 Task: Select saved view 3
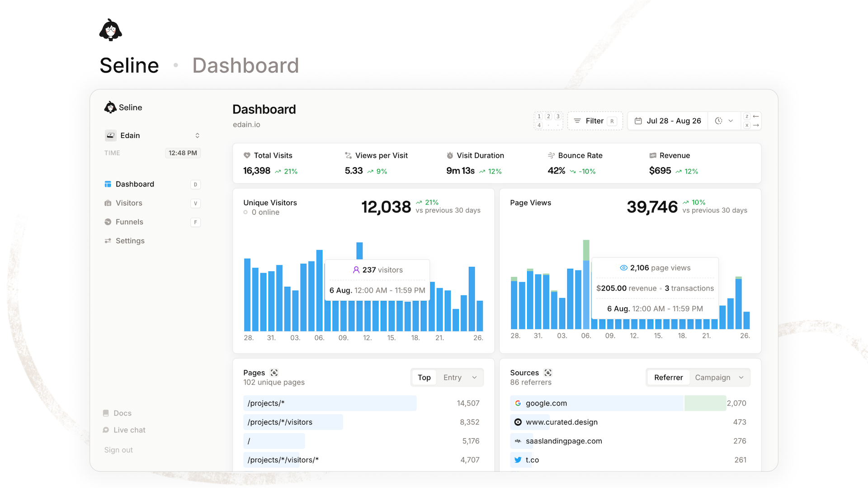(x=558, y=117)
